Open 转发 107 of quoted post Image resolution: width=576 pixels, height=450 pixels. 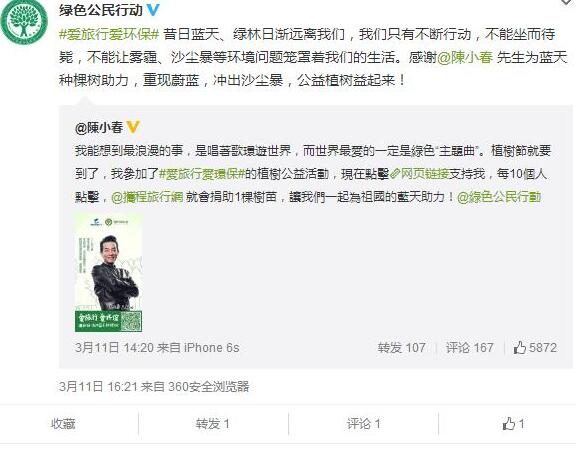402,348
